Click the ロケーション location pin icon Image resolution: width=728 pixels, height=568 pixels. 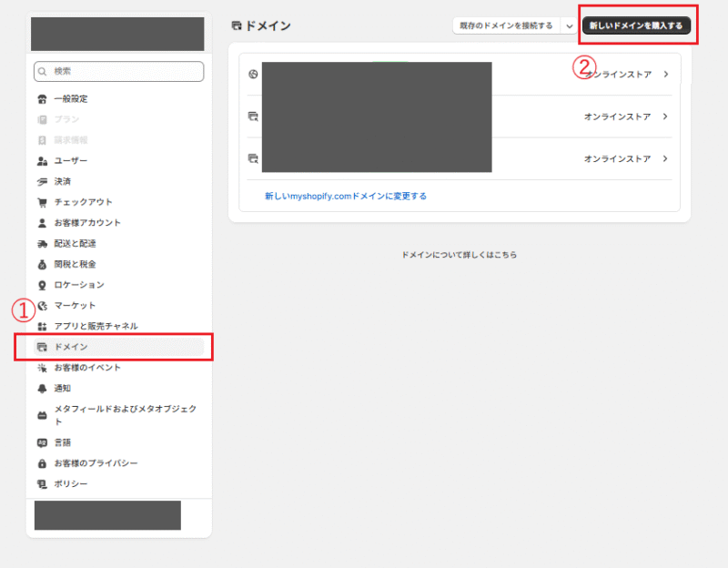tap(40, 284)
